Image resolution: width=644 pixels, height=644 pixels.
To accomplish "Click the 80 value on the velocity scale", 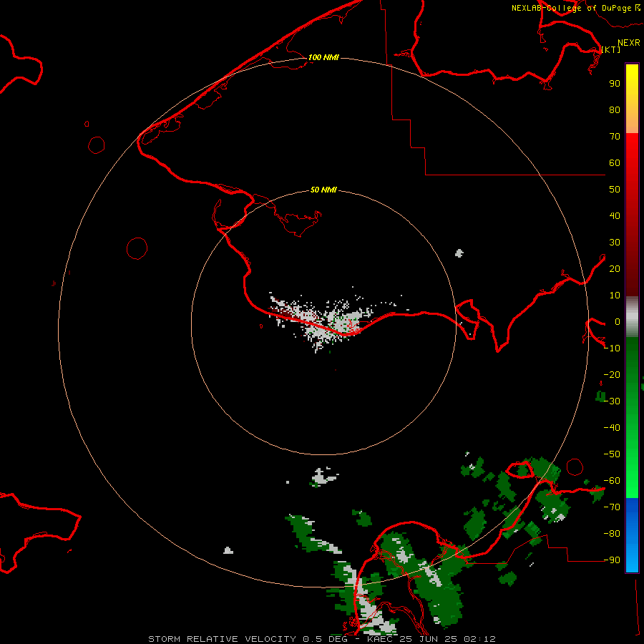I will point(615,109).
